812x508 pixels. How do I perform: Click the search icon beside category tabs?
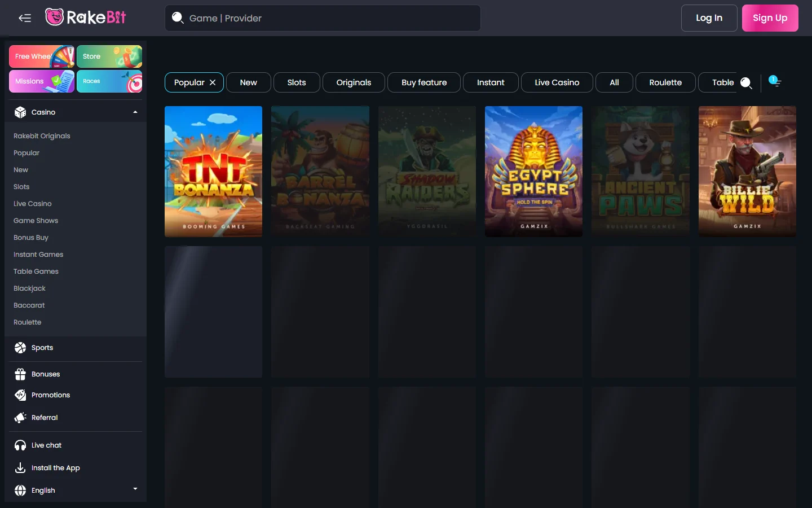click(x=746, y=83)
